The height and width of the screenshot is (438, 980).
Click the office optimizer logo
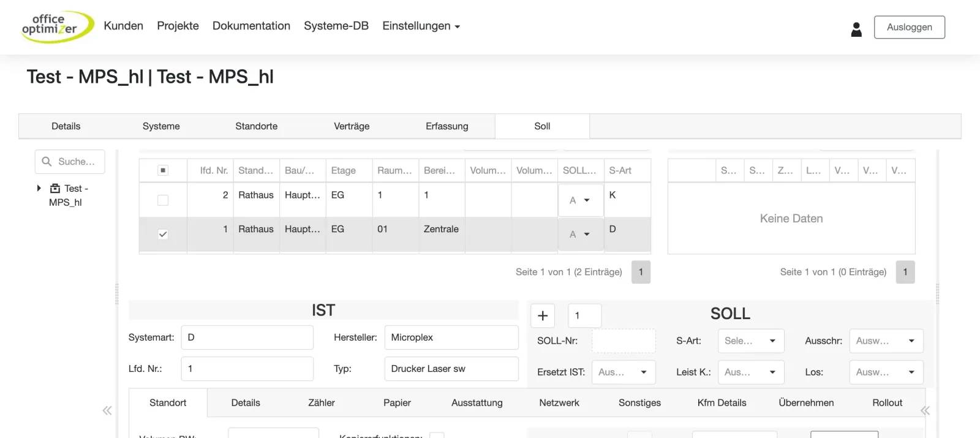58,26
